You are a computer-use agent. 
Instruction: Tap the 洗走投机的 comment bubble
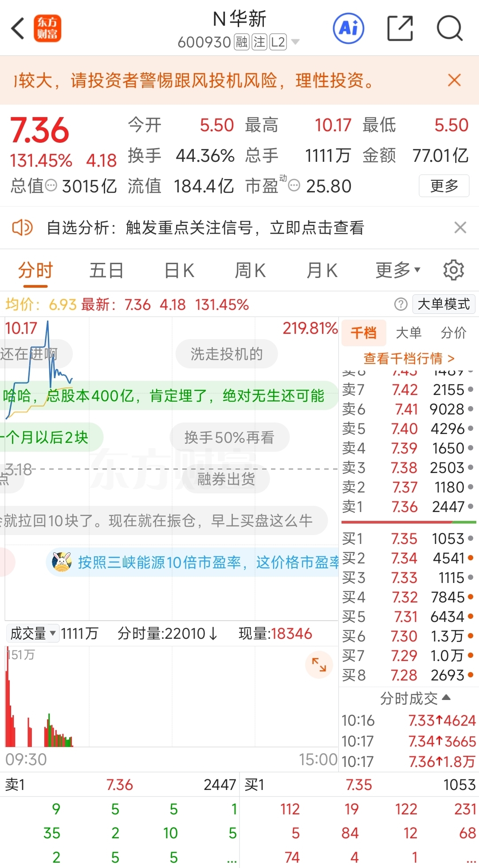point(227,354)
